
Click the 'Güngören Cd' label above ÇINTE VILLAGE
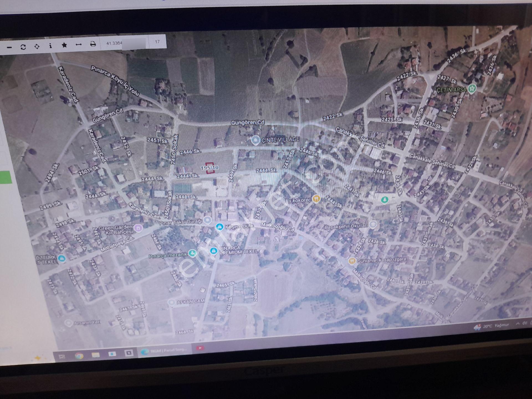click(x=247, y=122)
